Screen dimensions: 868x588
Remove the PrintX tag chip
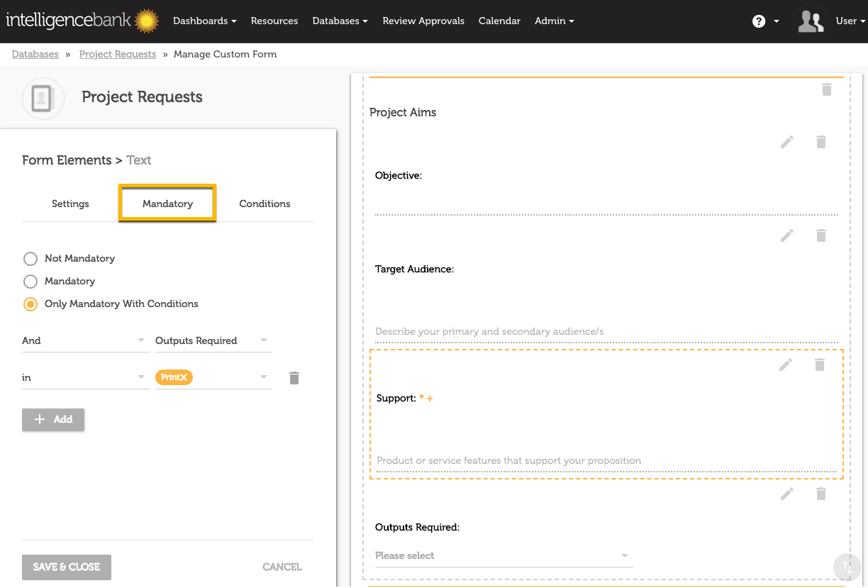(184, 378)
